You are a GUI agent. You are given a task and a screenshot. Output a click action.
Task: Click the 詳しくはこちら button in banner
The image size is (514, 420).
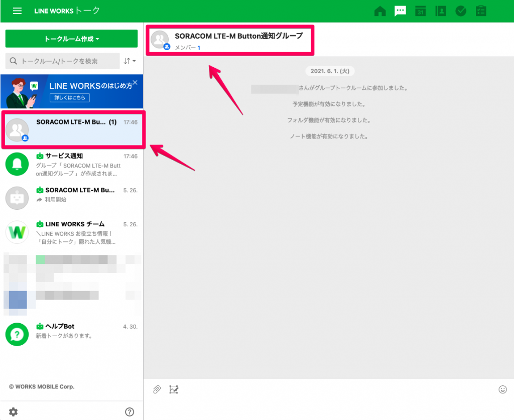tap(69, 98)
